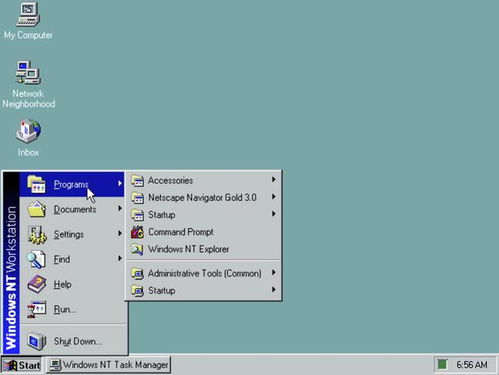Click Windows NT Task Manager taskbar button
Screen dimensions: 499x375
tap(109, 365)
